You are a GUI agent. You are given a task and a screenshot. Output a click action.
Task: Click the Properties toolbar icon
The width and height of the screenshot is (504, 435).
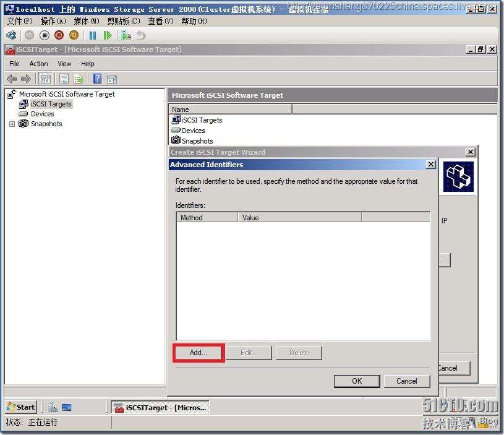(x=64, y=79)
